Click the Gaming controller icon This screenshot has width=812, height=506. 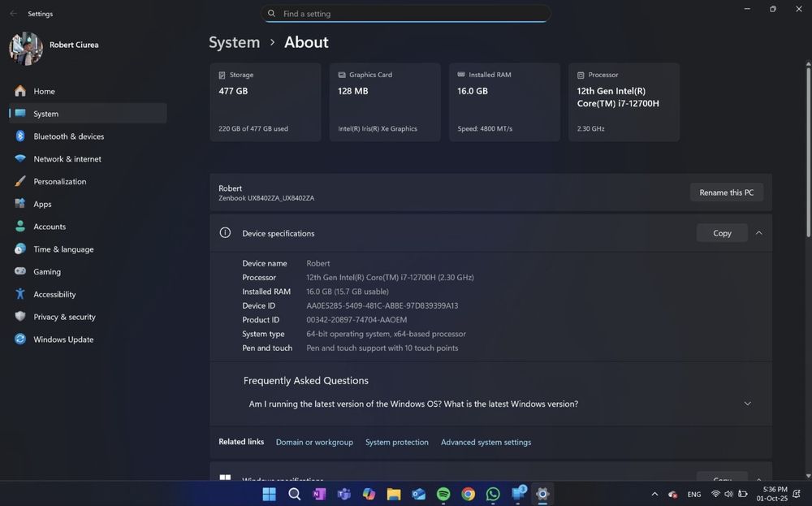pyautogui.click(x=20, y=271)
